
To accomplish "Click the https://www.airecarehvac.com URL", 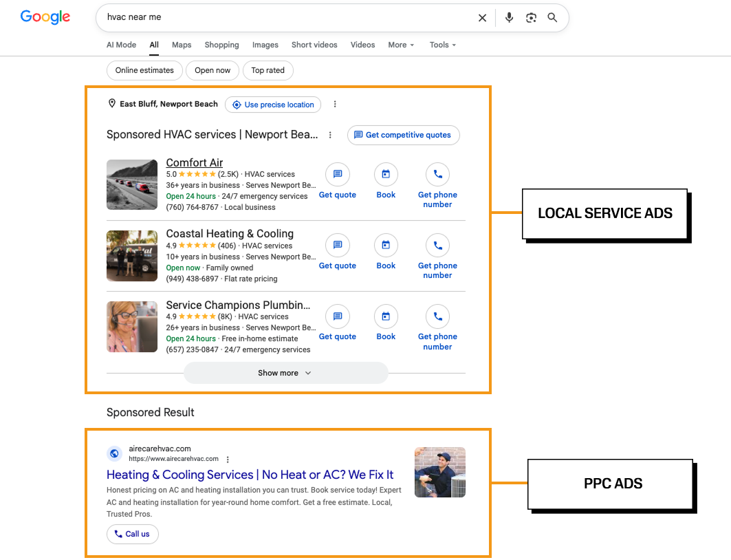I will 173,459.
